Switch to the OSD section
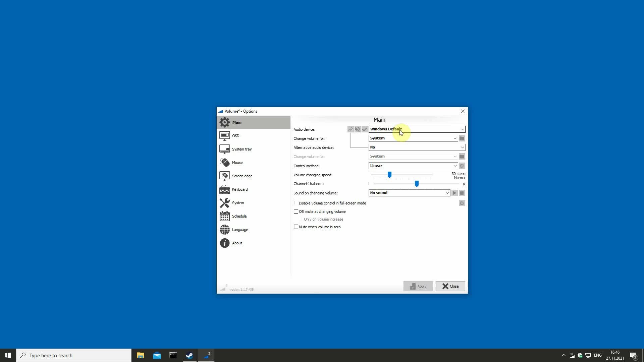The image size is (644, 362). click(235, 136)
